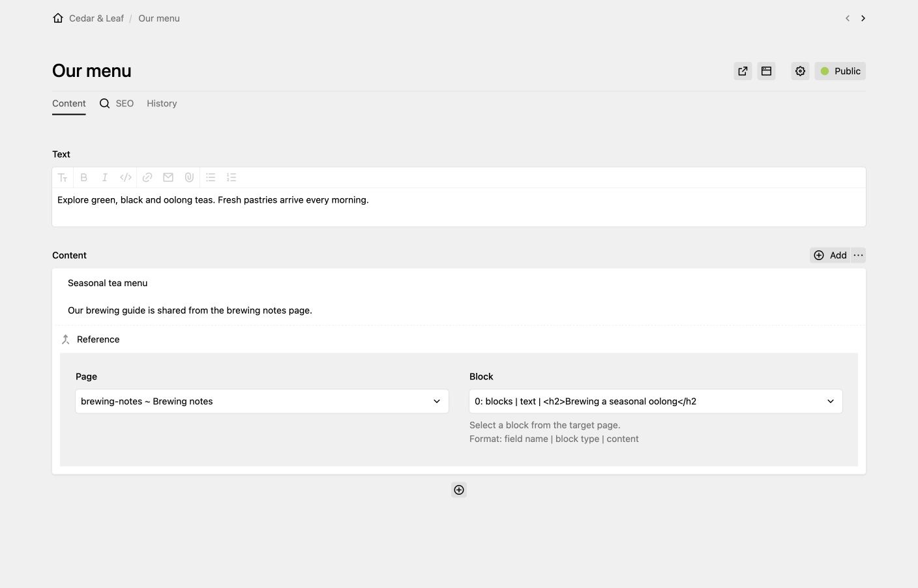Insert an email link
Viewport: 918px width, 588px height.
pos(168,177)
